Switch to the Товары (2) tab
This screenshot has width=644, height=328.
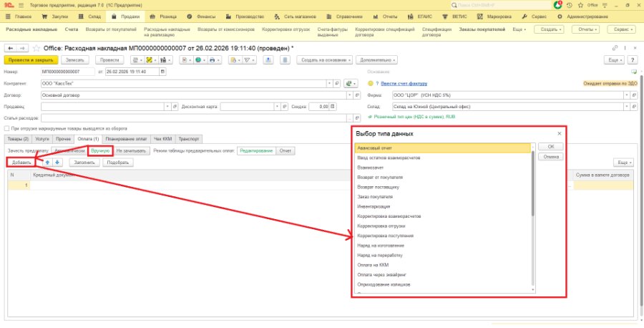pos(18,139)
